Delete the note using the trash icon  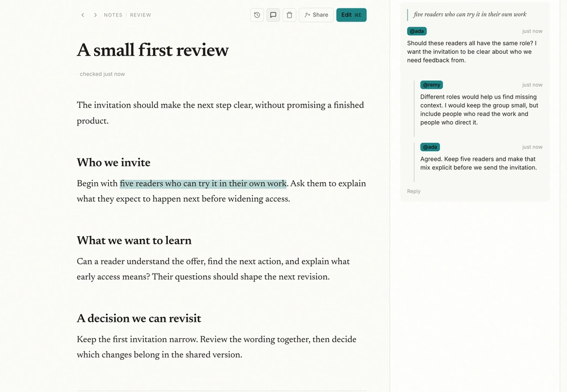coord(289,15)
